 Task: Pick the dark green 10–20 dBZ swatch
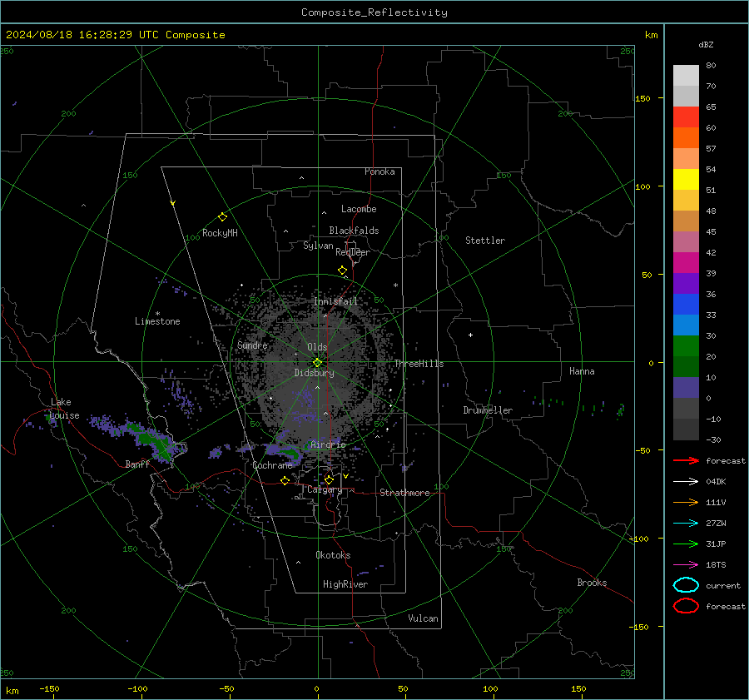tap(686, 366)
